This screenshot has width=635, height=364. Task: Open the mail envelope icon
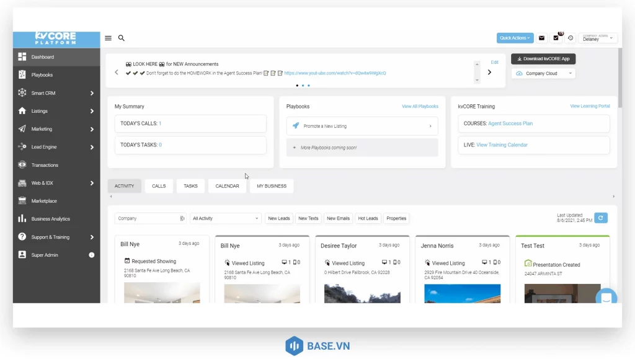[x=541, y=38]
